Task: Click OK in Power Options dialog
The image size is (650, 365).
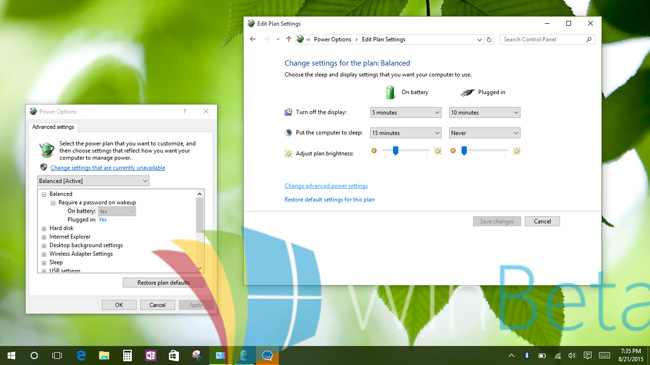Action: point(119,305)
